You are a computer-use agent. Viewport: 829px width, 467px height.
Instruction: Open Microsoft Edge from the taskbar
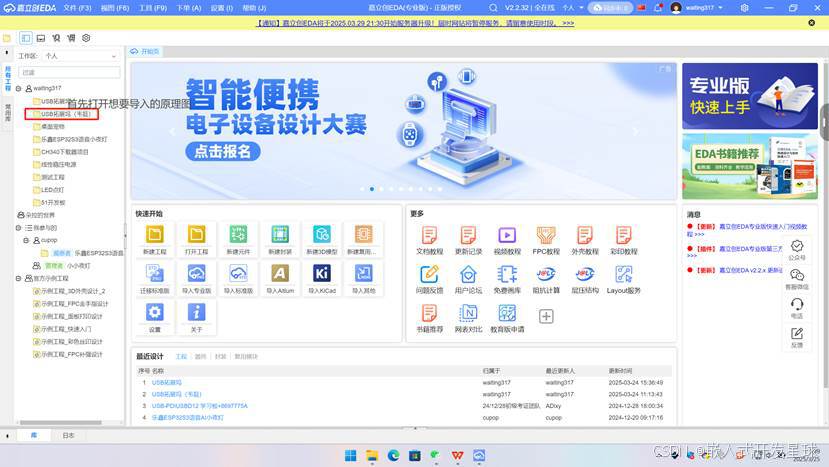393,455
